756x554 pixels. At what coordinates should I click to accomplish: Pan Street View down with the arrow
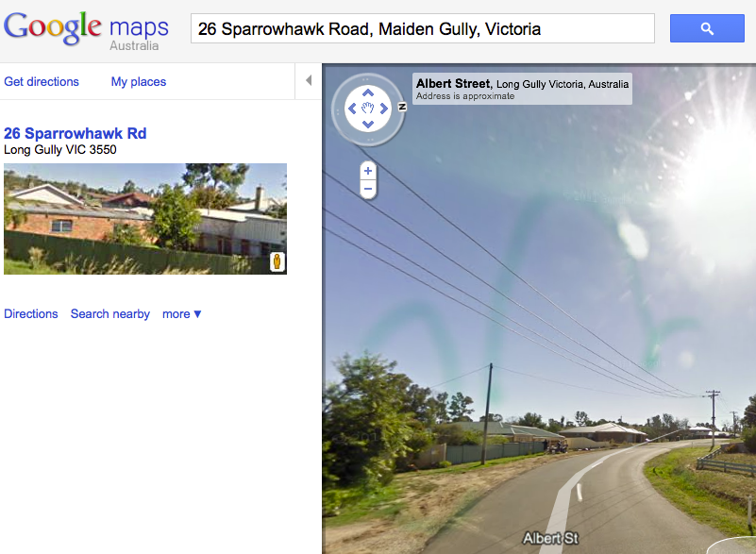click(368, 125)
